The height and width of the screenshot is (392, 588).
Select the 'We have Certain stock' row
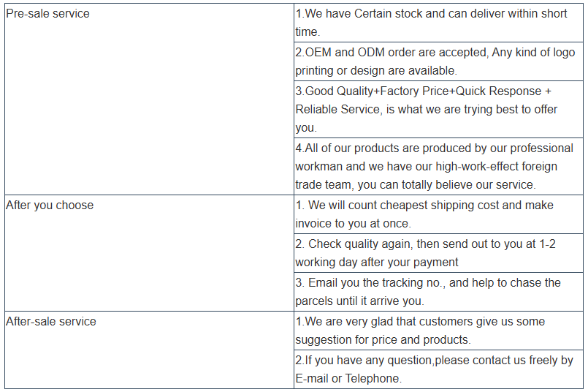tap(438, 23)
